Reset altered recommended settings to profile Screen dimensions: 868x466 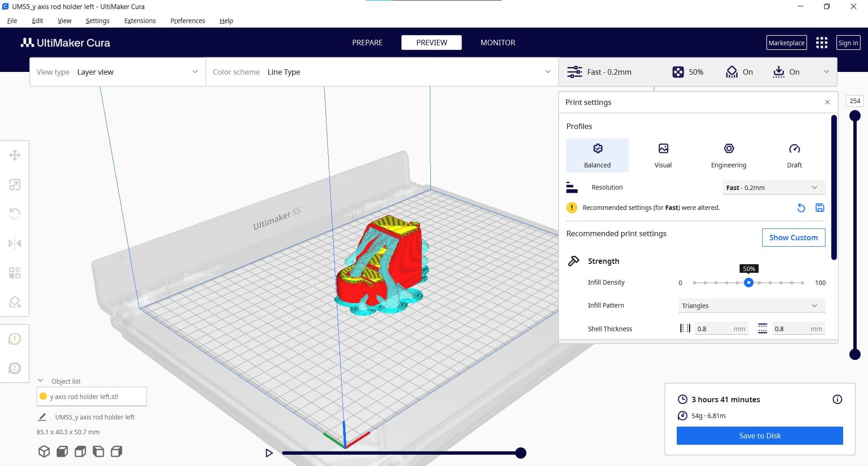tap(801, 208)
